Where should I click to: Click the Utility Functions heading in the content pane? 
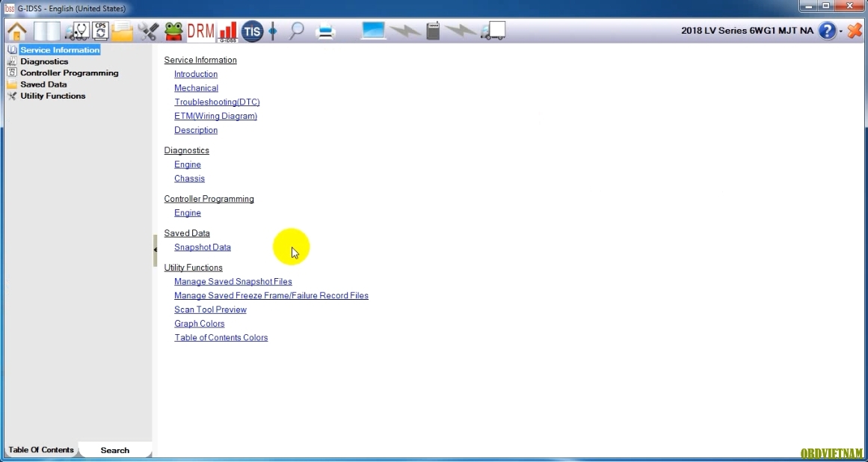tap(193, 268)
